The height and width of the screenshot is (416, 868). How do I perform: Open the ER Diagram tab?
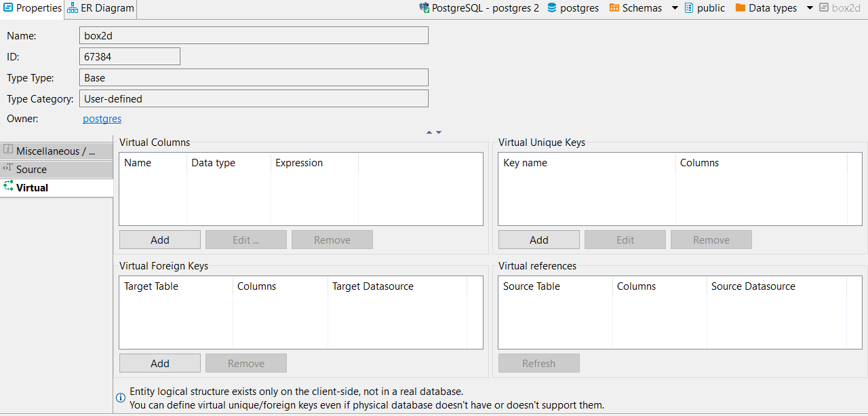[101, 9]
